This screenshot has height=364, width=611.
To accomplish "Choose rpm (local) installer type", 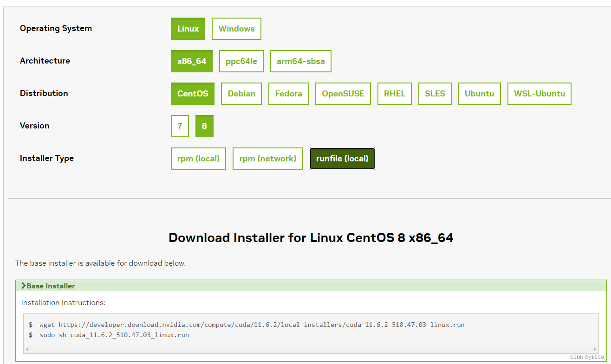I will coord(198,159).
